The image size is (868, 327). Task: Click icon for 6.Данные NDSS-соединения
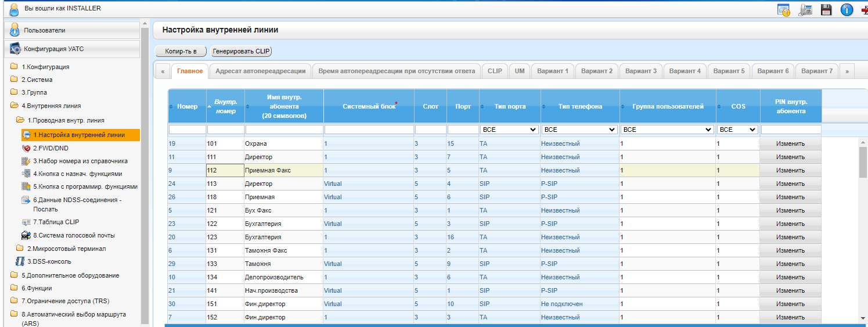pyautogui.click(x=26, y=200)
